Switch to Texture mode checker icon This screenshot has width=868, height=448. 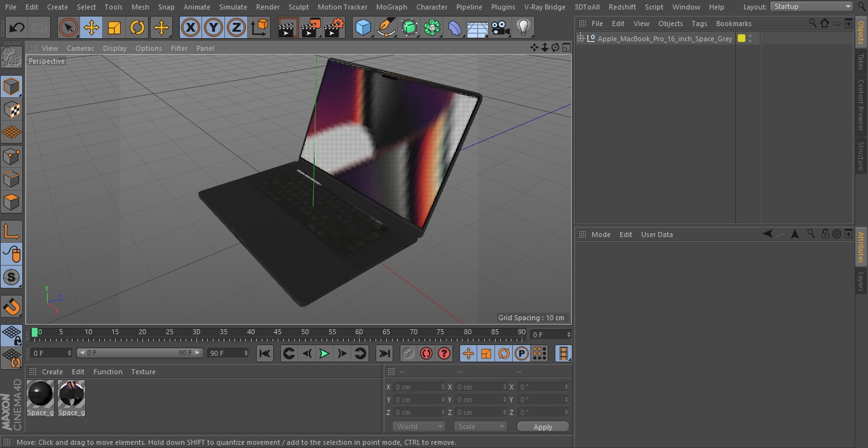click(11, 109)
